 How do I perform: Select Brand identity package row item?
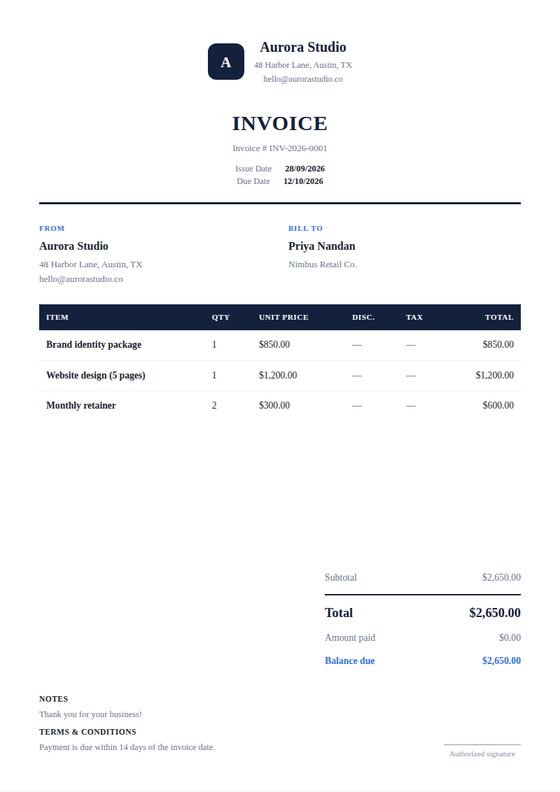[x=94, y=344]
